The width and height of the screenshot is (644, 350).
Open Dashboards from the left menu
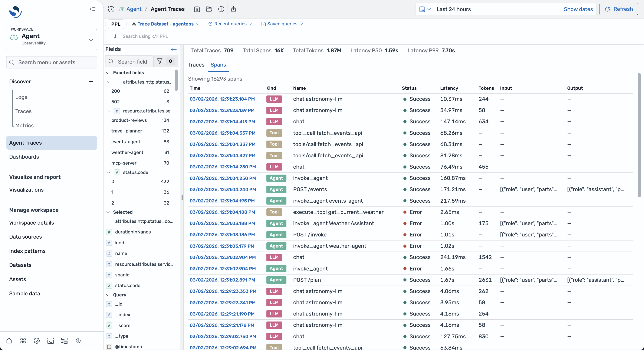24,157
